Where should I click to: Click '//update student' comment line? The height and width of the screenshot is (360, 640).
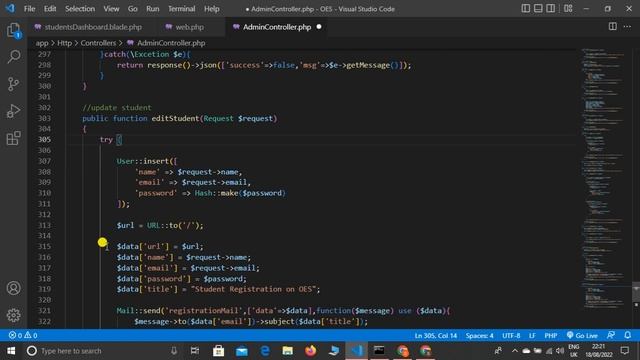coord(117,107)
